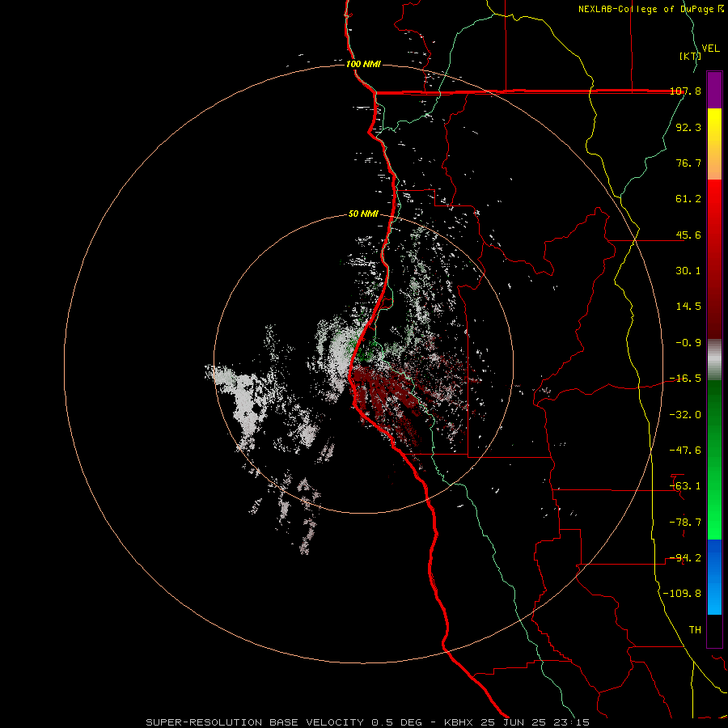
Task: Pick the gray near-zero color bar segment
Action: [x=714, y=359]
